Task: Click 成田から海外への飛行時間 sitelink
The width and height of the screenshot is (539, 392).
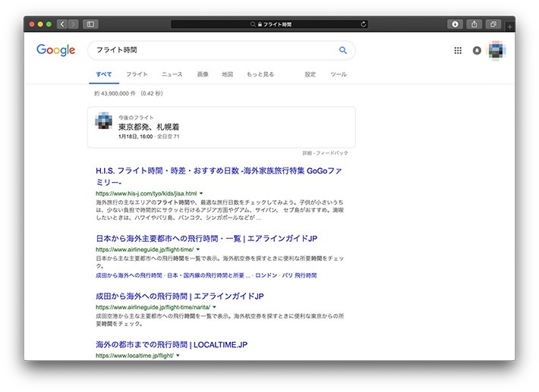Action: pos(128,275)
